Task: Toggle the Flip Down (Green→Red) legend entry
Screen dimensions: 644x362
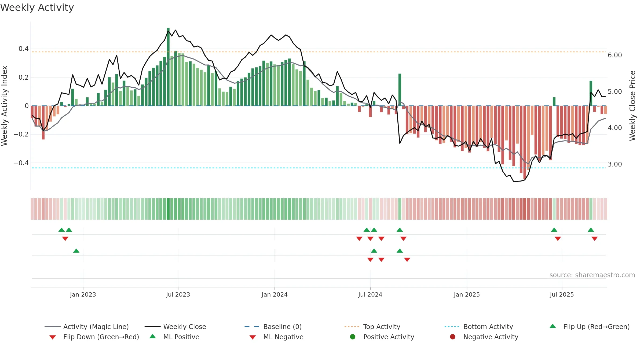Action: pos(94,337)
